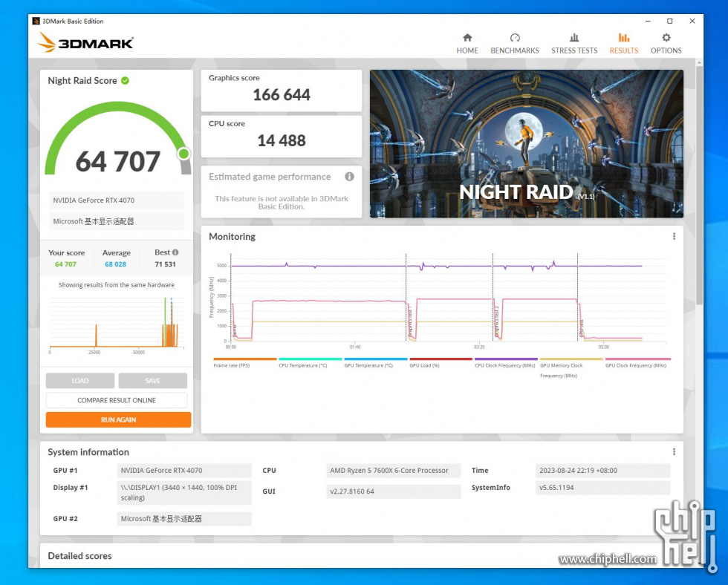728x585 pixels.
Task: Click the Display #1 resolution value
Action: [x=184, y=493]
